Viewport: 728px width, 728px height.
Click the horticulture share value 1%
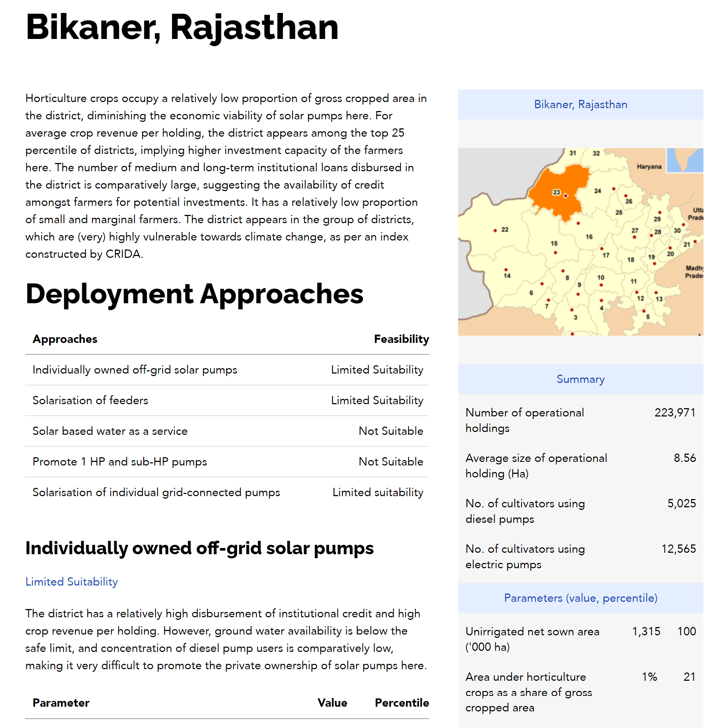pyautogui.click(x=650, y=677)
